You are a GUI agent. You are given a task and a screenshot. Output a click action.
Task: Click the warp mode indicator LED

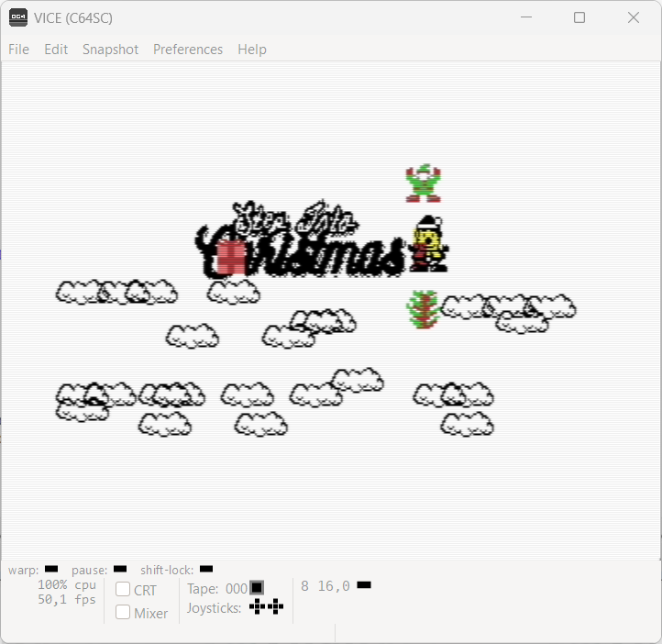click(x=51, y=570)
